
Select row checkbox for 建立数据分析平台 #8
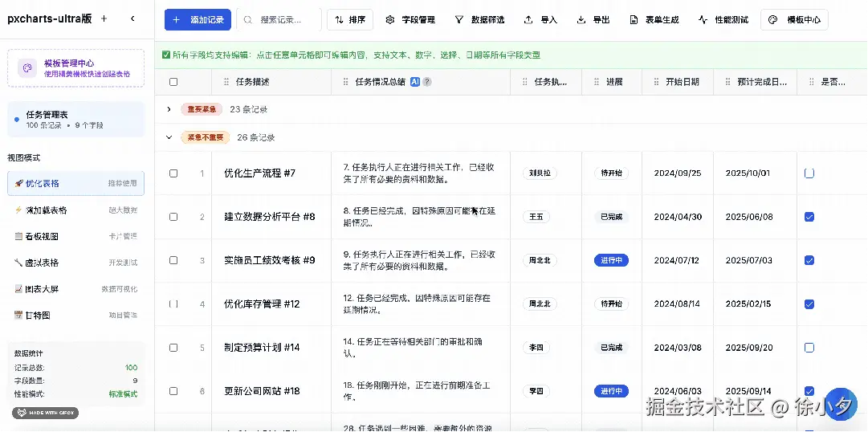(173, 217)
